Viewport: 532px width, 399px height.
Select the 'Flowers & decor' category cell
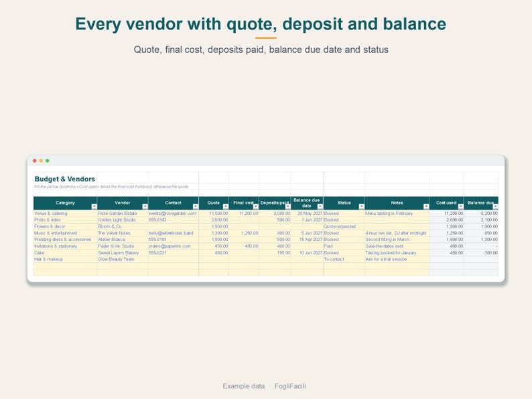pos(65,226)
